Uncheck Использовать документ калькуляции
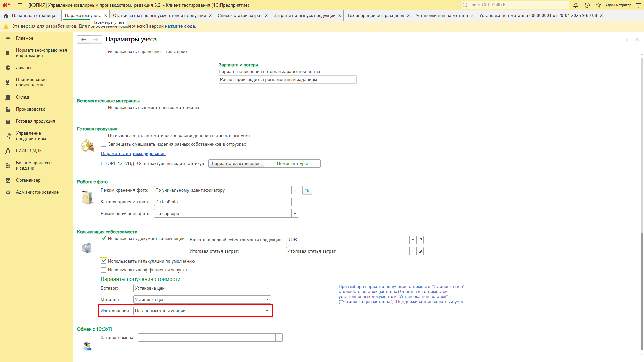Image resolution: width=644 pixels, height=362 pixels. click(104, 239)
